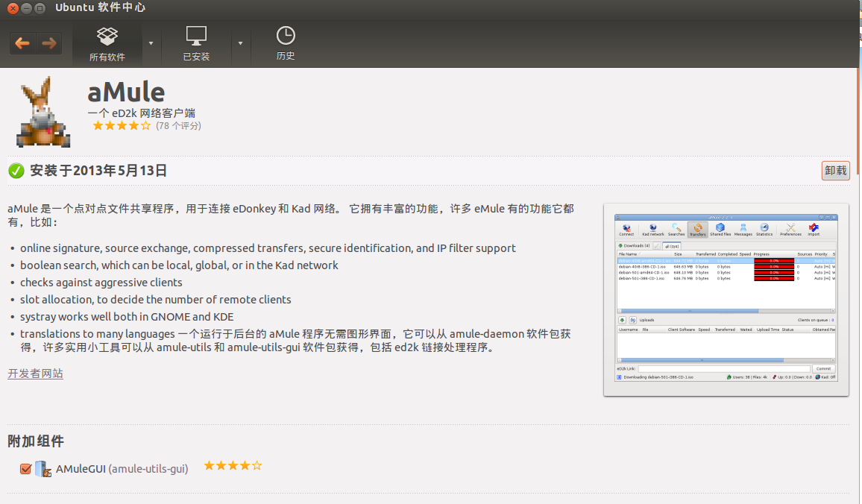Click the aMule star rating

[x=122, y=126]
